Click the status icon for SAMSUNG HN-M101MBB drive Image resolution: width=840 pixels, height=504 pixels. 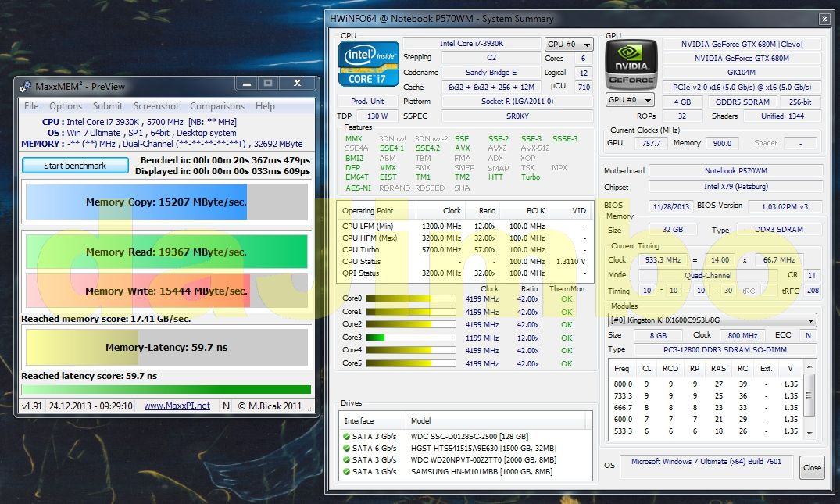coord(347,472)
